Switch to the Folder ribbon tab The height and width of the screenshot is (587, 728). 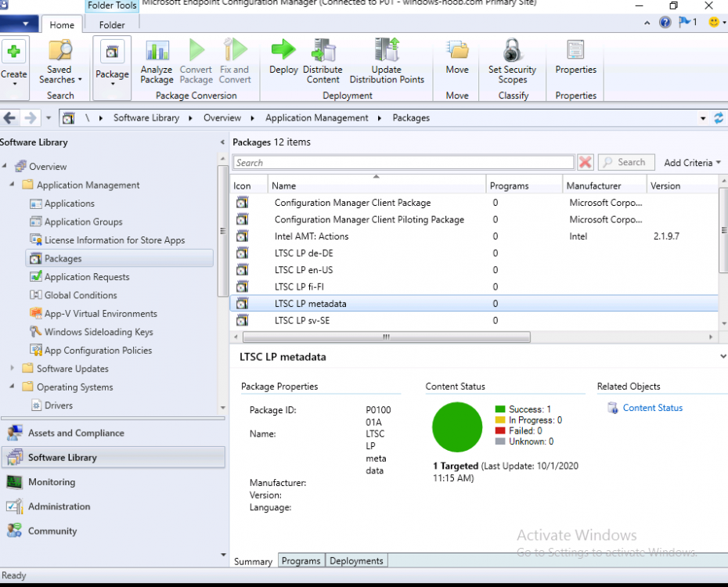[112, 25]
